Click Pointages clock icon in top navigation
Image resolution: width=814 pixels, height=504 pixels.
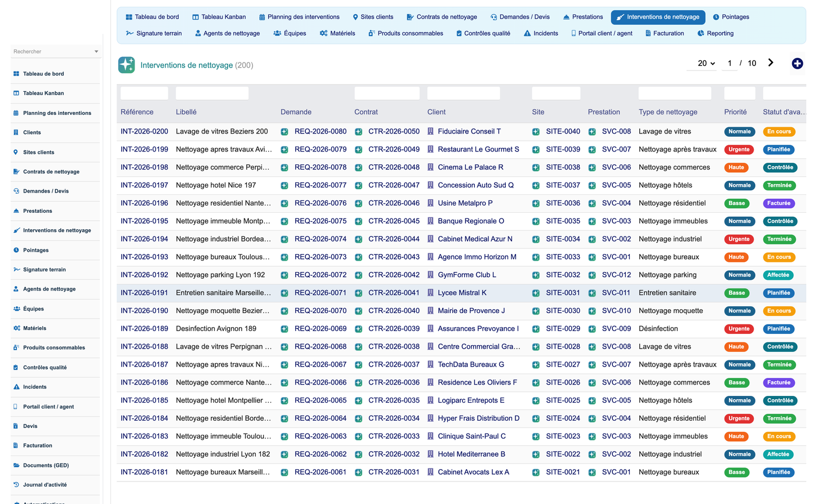pos(716,17)
